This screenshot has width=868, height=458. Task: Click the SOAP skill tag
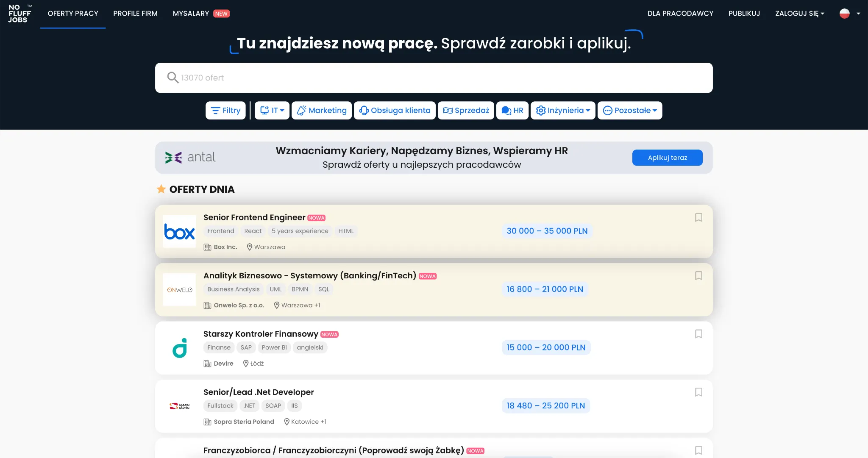coord(273,406)
